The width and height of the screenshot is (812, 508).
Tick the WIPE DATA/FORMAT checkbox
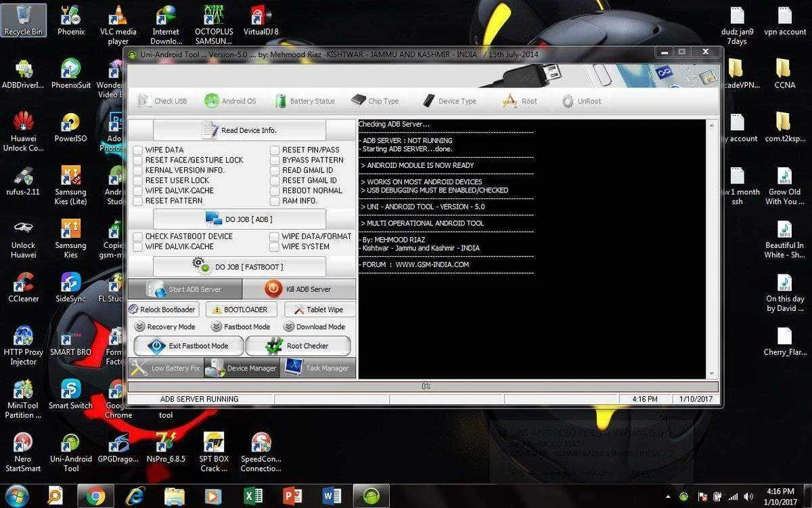pyautogui.click(x=275, y=236)
